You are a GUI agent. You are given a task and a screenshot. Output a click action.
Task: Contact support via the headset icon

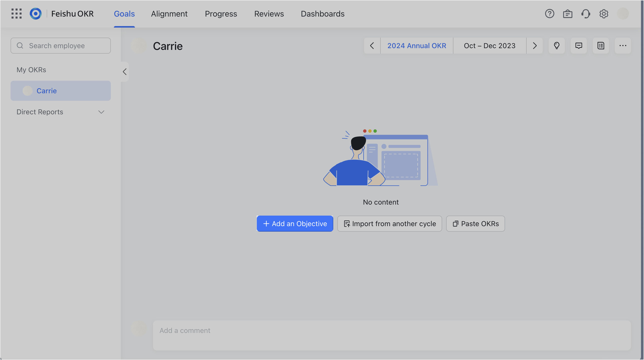click(x=586, y=14)
